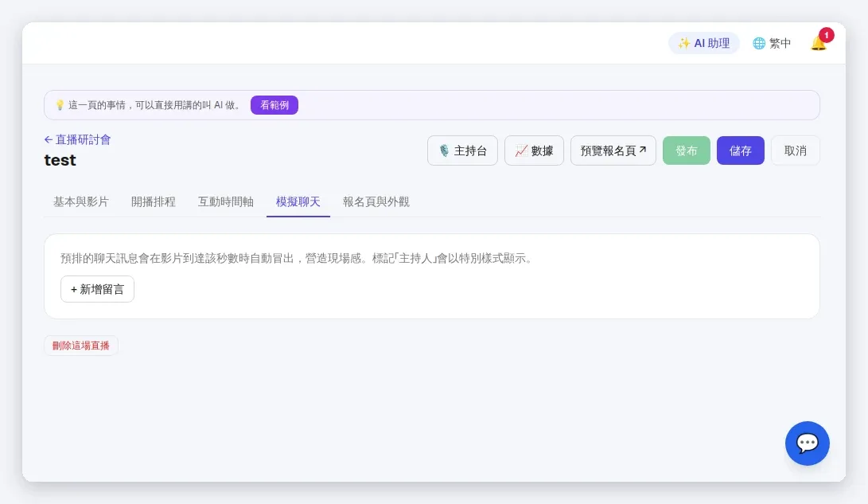Click the 預排的聊天訊息 description text
868x504 pixels.
(296, 259)
